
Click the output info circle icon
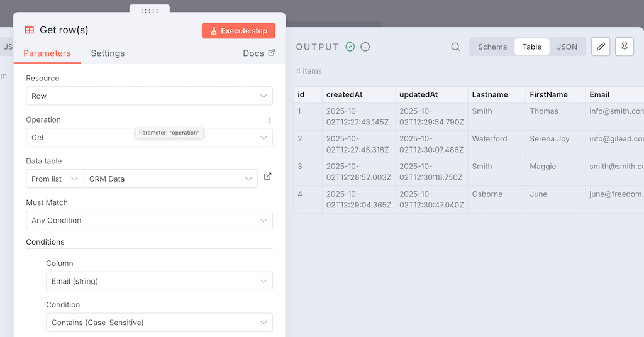point(365,47)
